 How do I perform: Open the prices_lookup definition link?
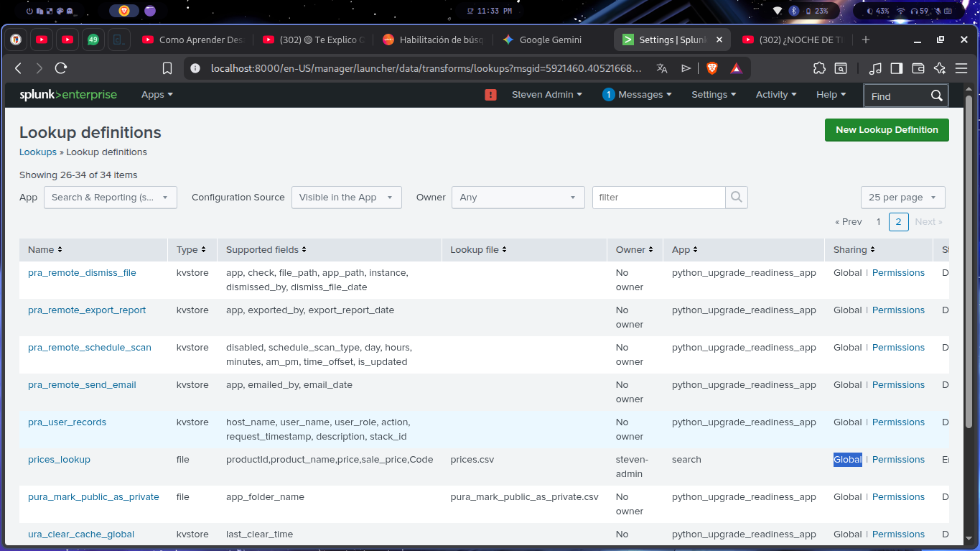(59, 459)
